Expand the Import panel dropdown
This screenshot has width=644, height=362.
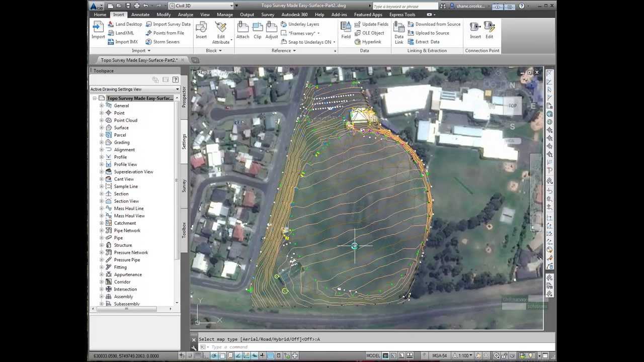141,50
